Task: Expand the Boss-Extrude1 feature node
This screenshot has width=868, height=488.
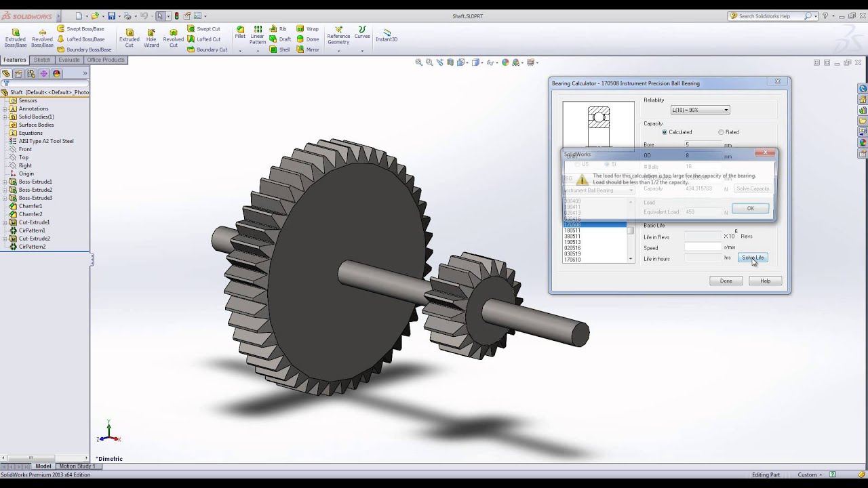Action: click(5, 182)
